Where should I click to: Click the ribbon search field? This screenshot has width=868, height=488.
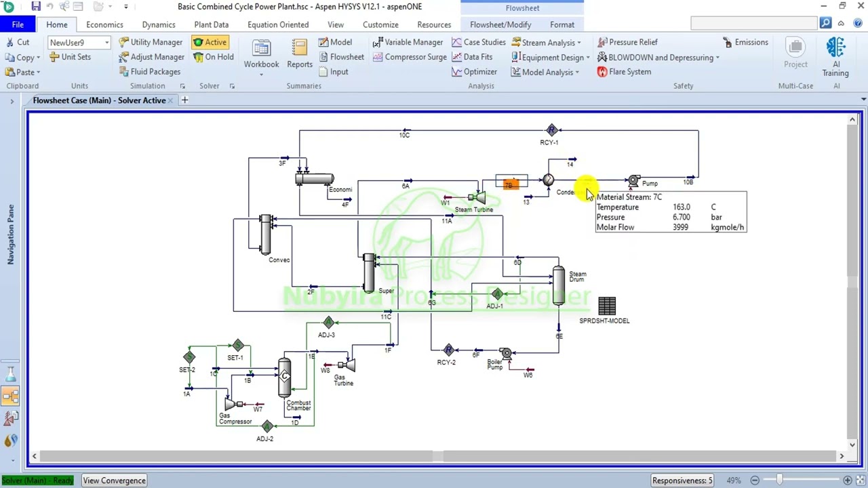tap(754, 24)
